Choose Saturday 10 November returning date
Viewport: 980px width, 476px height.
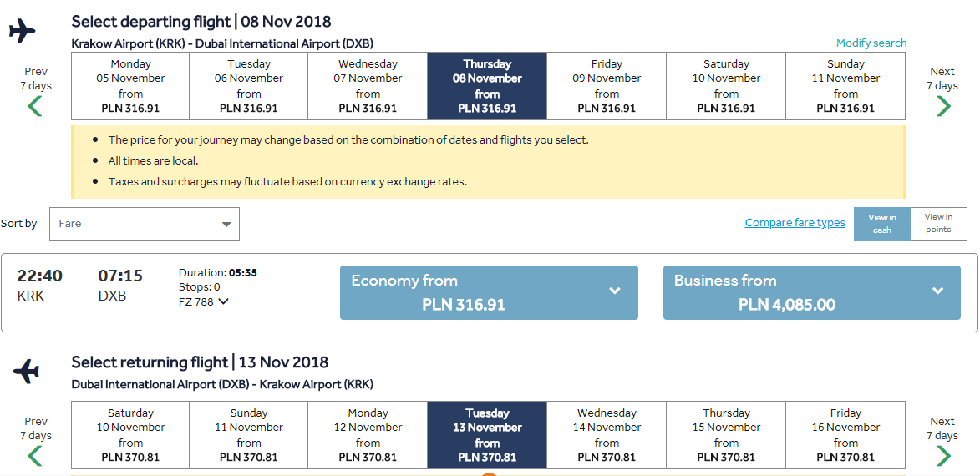click(x=130, y=435)
